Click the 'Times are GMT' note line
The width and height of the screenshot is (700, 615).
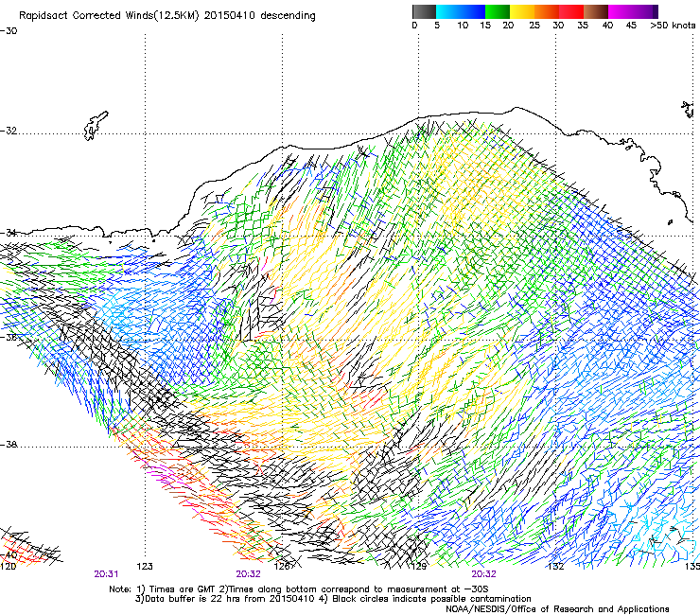pos(299,589)
